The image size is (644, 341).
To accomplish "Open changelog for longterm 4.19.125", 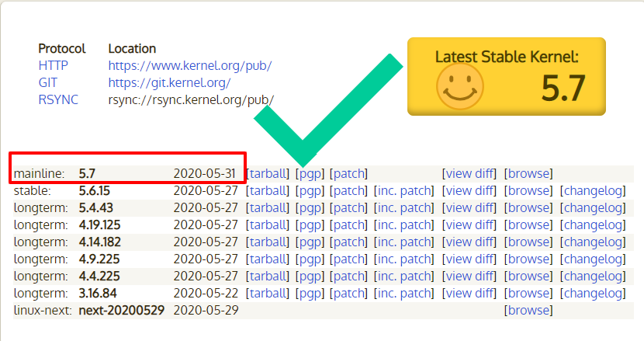I will [593, 225].
